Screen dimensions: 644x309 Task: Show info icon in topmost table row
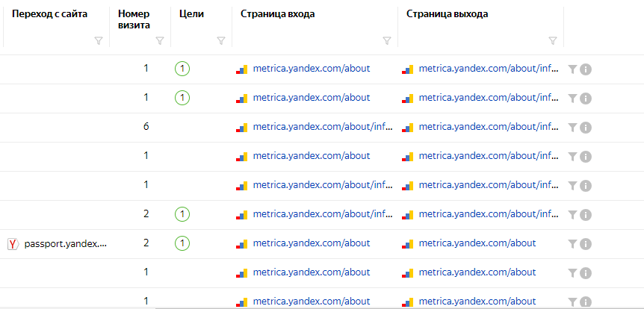(586, 69)
